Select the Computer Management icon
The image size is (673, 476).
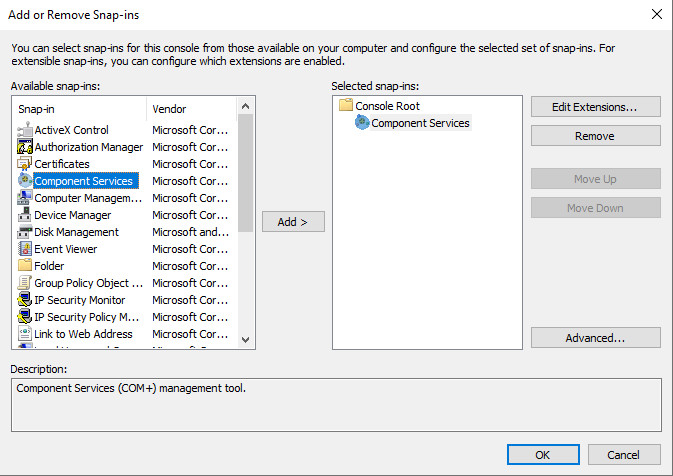[x=26, y=198]
